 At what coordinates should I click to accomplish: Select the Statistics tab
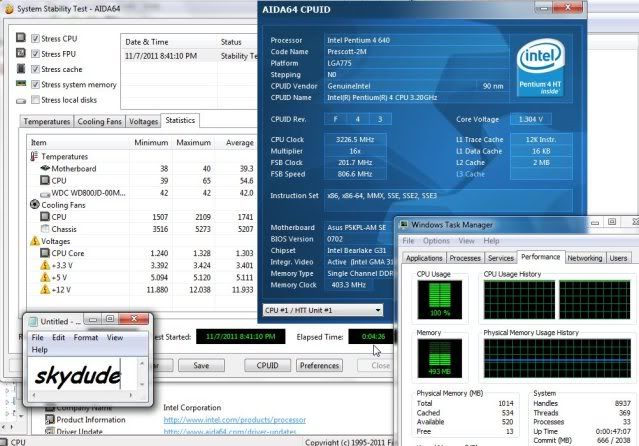pos(180,120)
